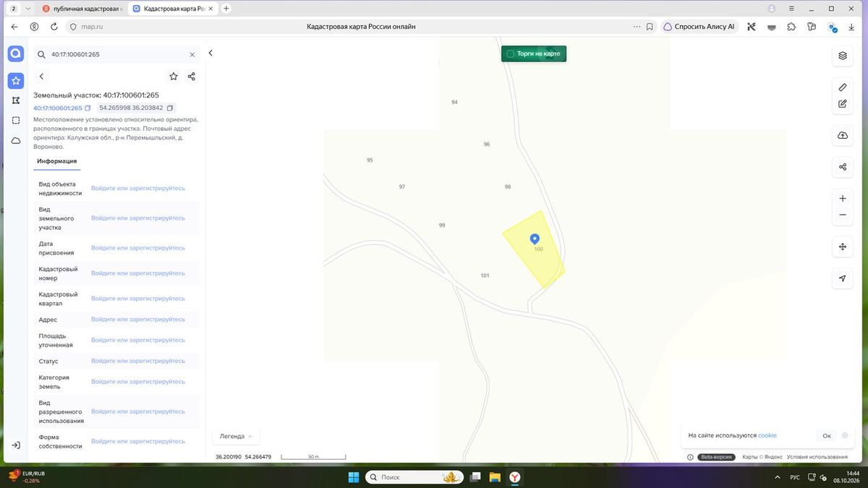The image size is (868, 488).
Task: Click the cadastral number search field
Action: point(116,54)
